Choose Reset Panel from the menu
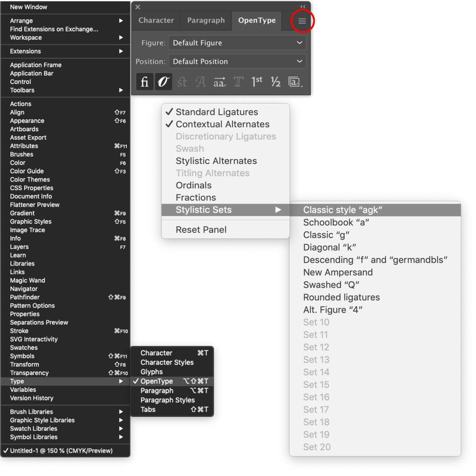The height and width of the screenshot is (476, 476). point(201,230)
